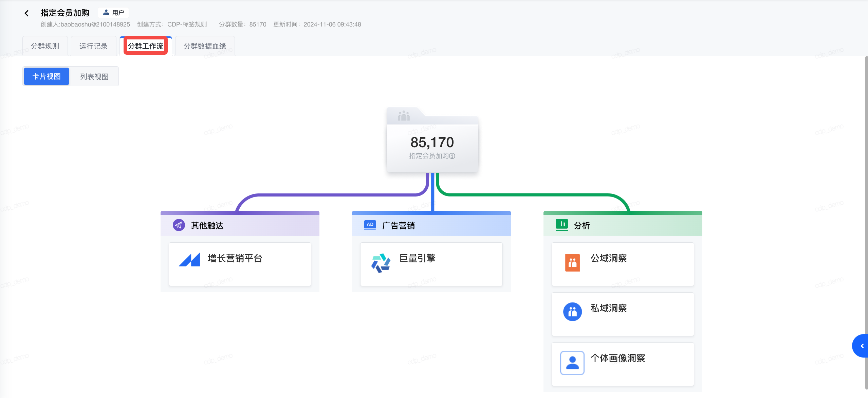Open the 增长营销平台 card
The width and height of the screenshot is (868, 398).
pos(240,264)
